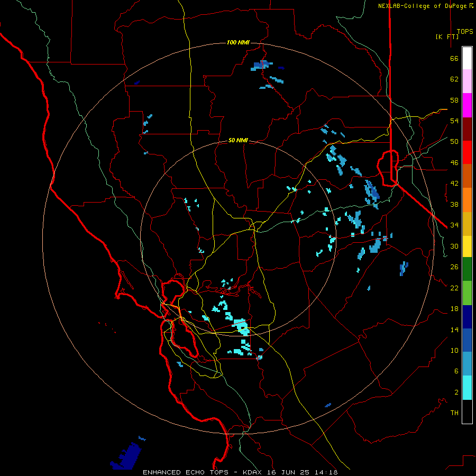The image size is (476, 476).
Task: Click the legend value 54
Action: (x=454, y=121)
